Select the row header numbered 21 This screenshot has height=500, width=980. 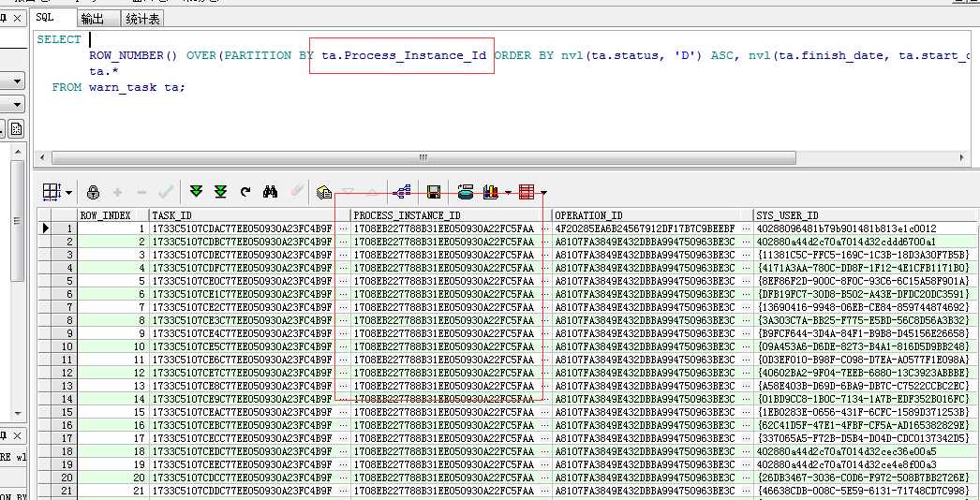click(64, 492)
